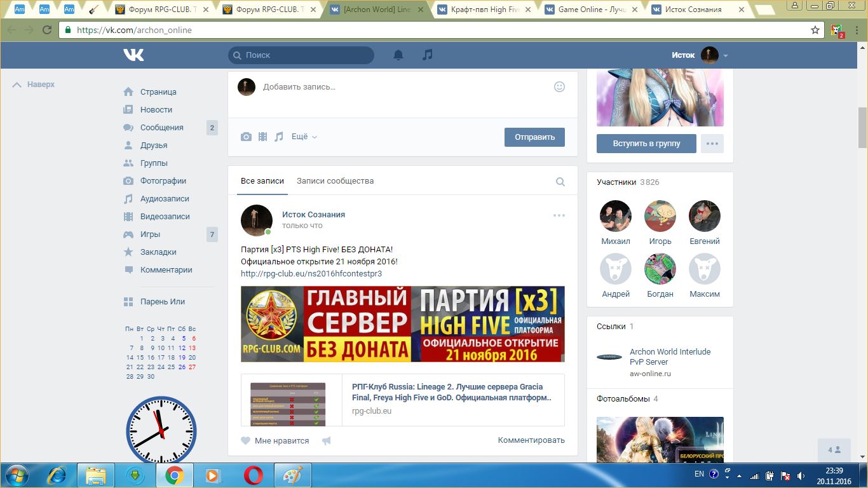Open the Партия x3 High Five banner image
Screen dimensions: 868x488
click(x=402, y=324)
